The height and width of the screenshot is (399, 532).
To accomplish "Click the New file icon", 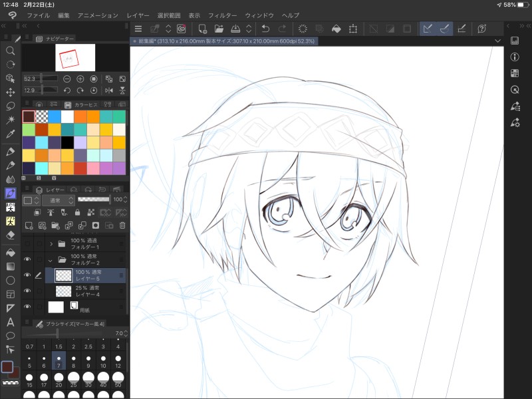I will coord(203,29).
